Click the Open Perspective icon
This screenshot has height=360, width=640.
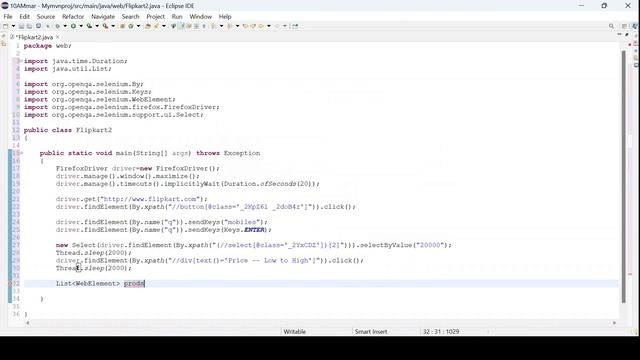click(x=624, y=26)
